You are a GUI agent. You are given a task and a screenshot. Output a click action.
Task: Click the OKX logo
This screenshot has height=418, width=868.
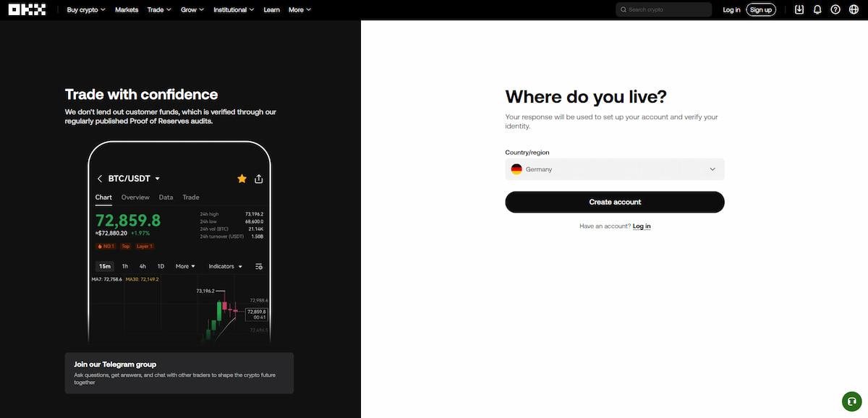[x=27, y=9]
